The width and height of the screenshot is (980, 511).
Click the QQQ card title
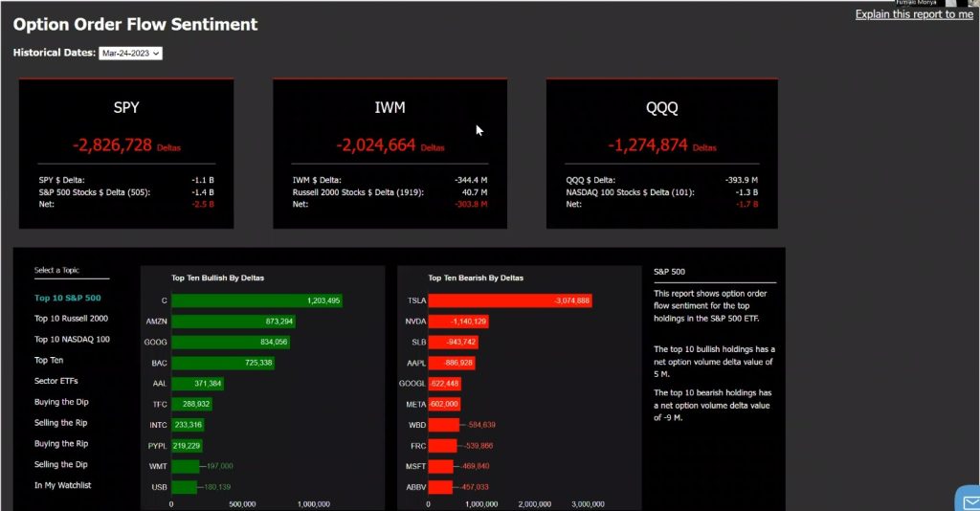point(662,107)
